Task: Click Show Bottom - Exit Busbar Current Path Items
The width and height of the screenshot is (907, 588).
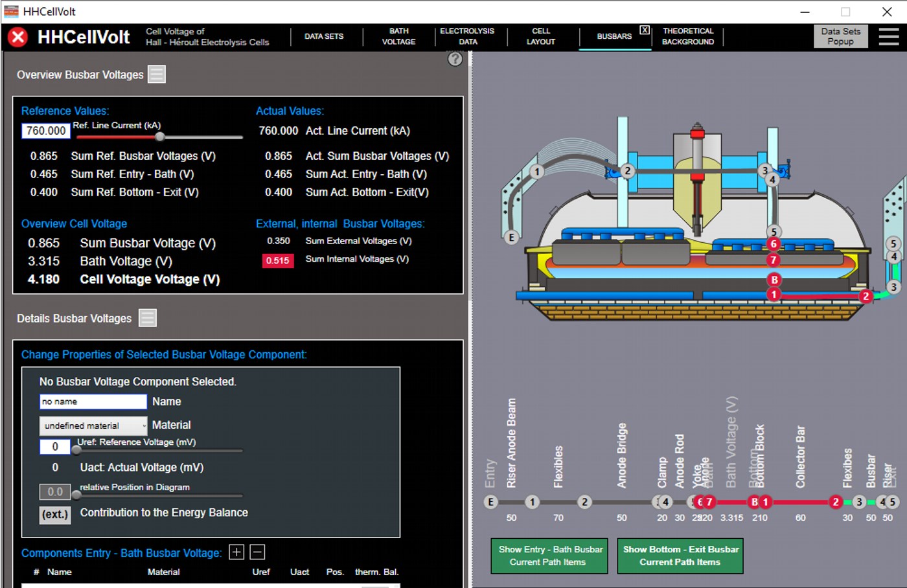Action: [680, 556]
